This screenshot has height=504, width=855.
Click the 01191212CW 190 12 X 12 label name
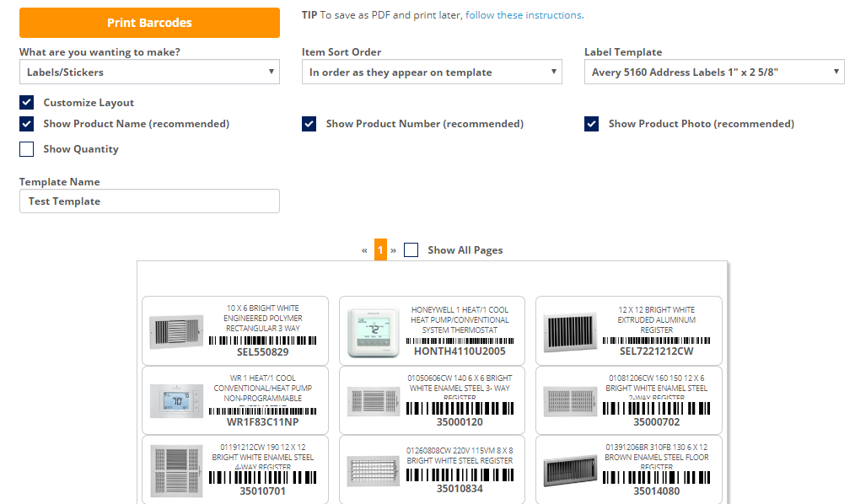point(263,457)
